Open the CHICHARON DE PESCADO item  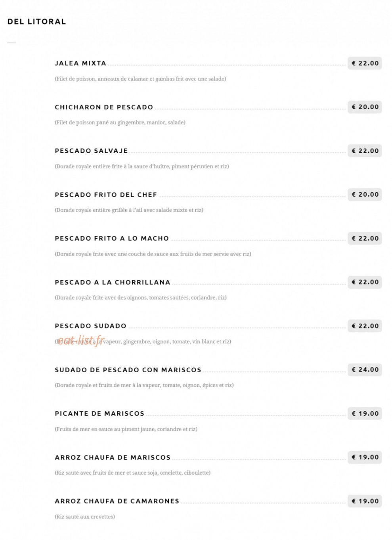click(x=104, y=107)
